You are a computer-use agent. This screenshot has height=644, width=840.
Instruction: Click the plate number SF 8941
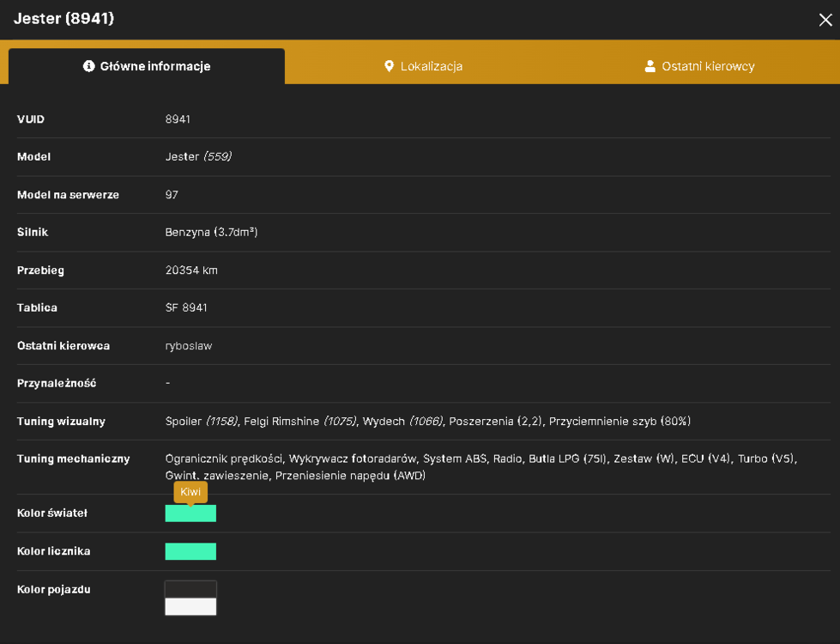click(186, 307)
